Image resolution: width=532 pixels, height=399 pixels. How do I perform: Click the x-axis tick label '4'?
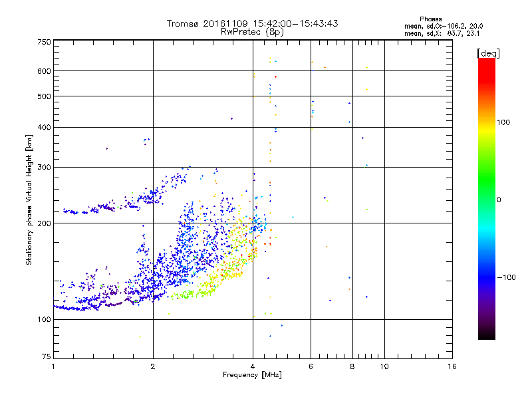click(x=253, y=366)
